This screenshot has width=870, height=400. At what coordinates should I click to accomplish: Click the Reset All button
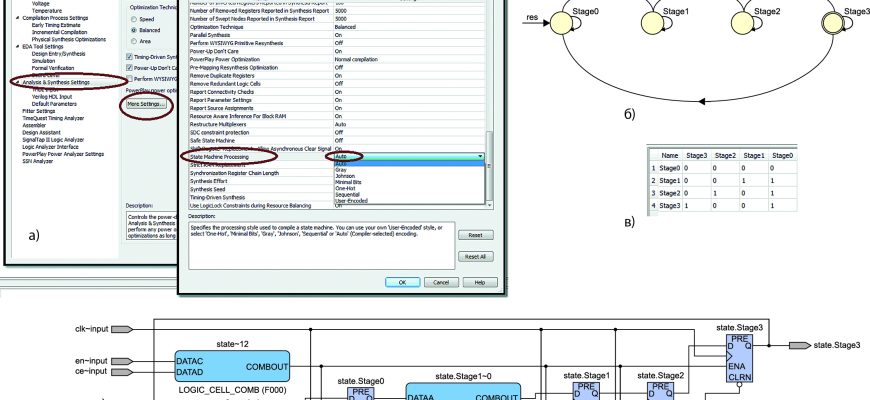point(474,256)
